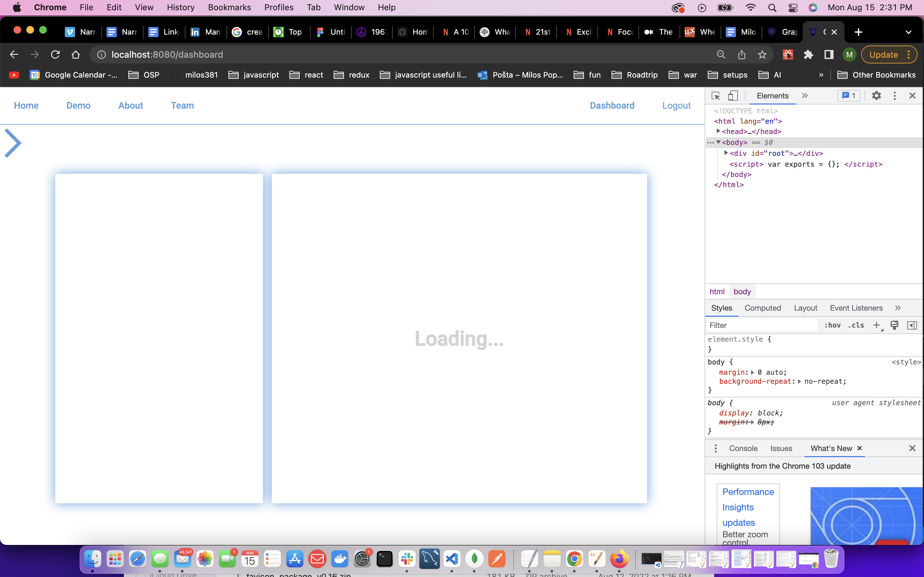Expand the margin shorthand property triangle
Screen dimensions: 924x577
tap(753, 372)
